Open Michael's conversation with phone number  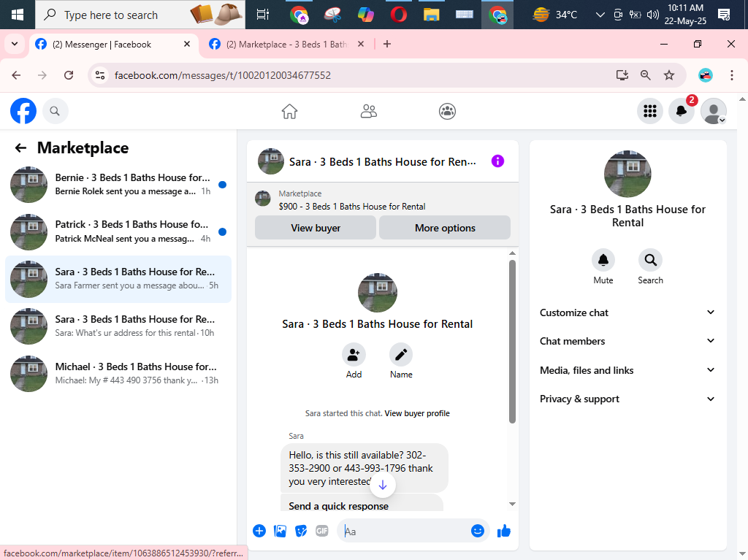point(118,374)
